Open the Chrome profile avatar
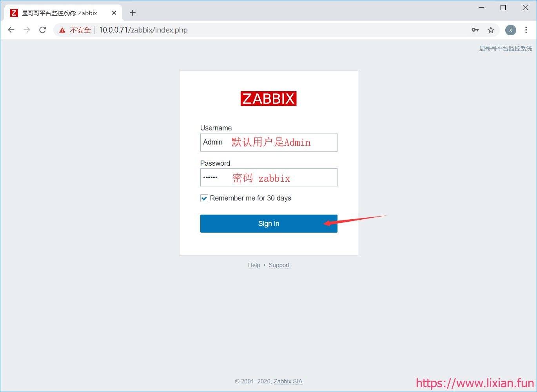 click(x=510, y=30)
